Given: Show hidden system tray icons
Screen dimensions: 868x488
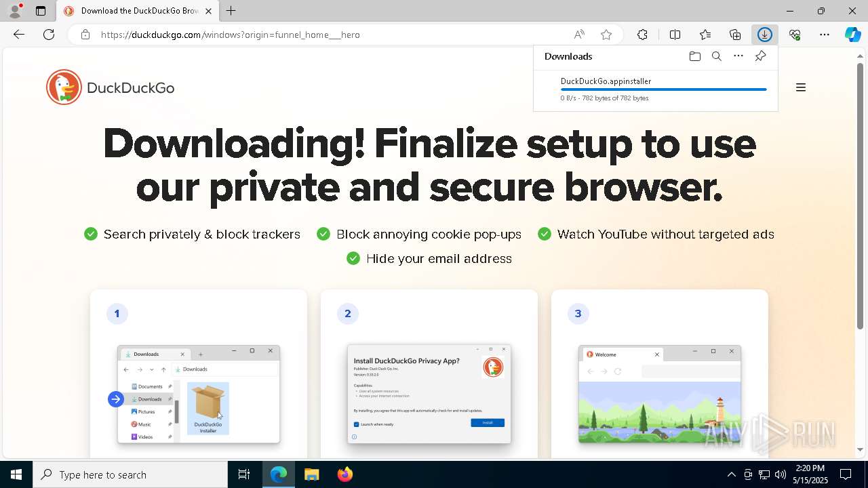Looking at the screenshot, I should (x=731, y=474).
